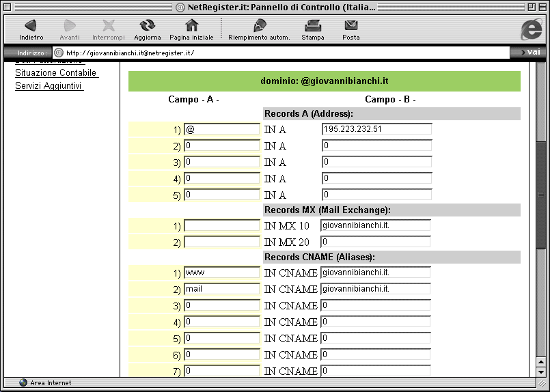550x392 pixels.
Task: Click the Records A (Address) header
Action: (391, 113)
